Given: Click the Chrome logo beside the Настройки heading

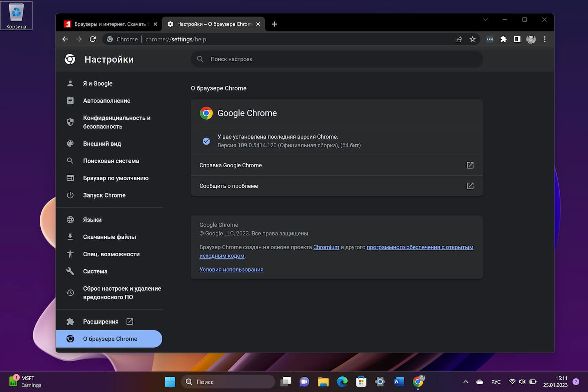Looking at the screenshot, I should [x=70, y=59].
